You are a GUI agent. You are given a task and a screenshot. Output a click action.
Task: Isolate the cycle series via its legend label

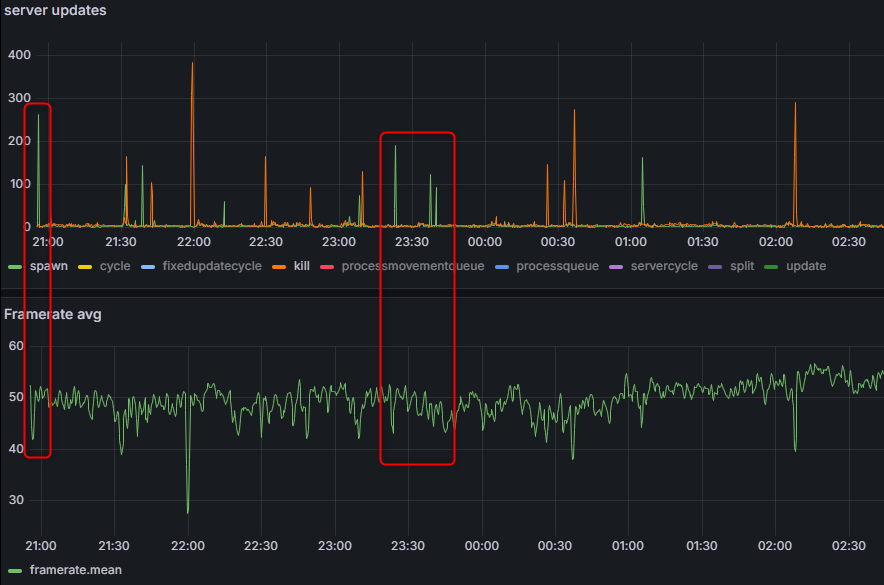[x=114, y=266]
